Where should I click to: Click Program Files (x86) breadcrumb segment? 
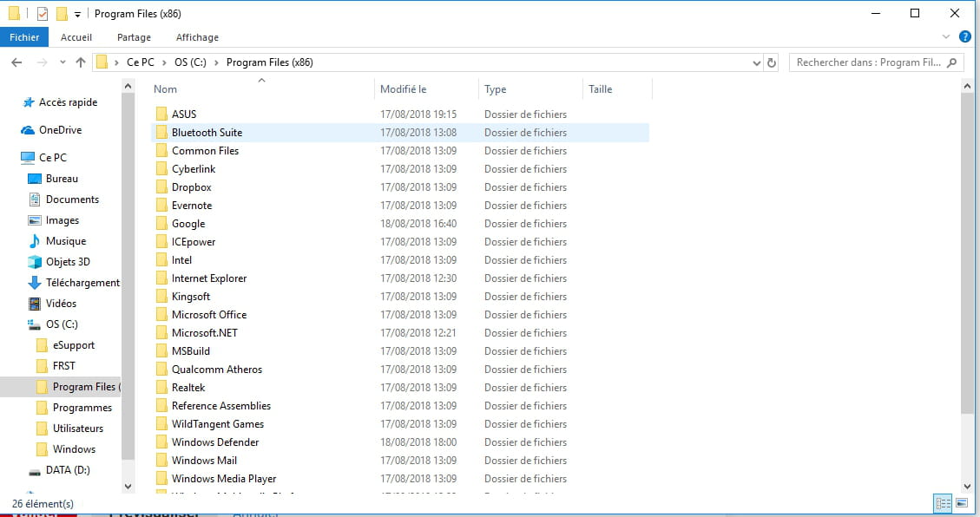tap(269, 62)
